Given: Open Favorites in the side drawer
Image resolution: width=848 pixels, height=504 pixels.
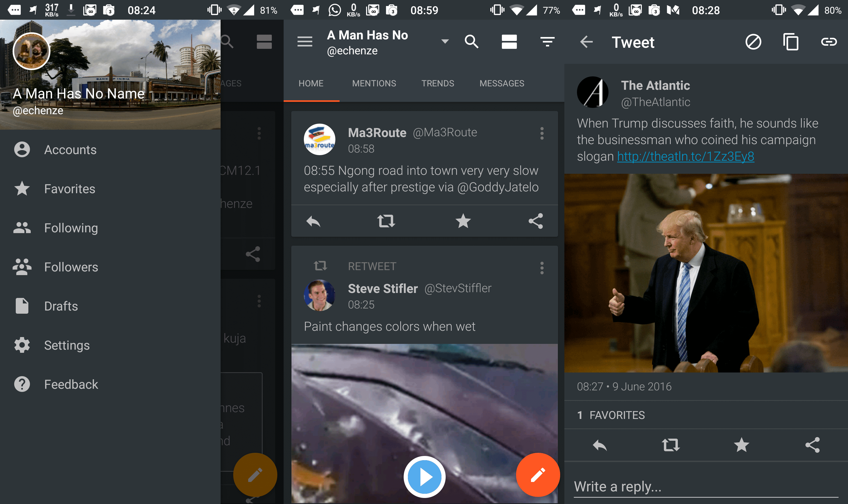Looking at the screenshot, I should (x=110, y=189).
